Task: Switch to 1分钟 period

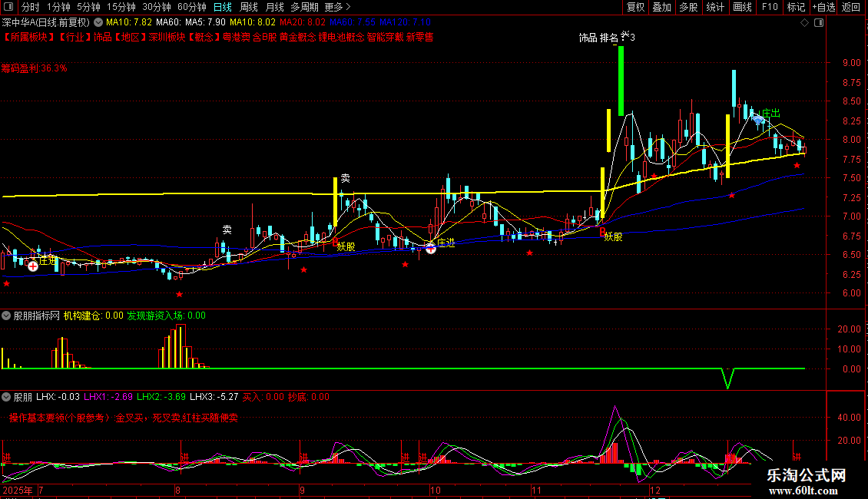Action: point(58,7)
